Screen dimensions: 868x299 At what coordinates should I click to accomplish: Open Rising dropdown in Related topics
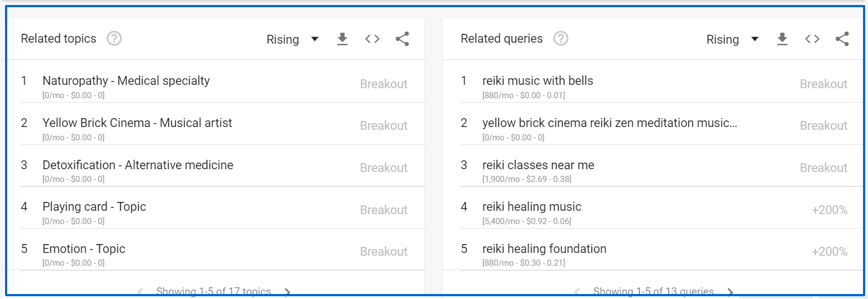[293, 39]
